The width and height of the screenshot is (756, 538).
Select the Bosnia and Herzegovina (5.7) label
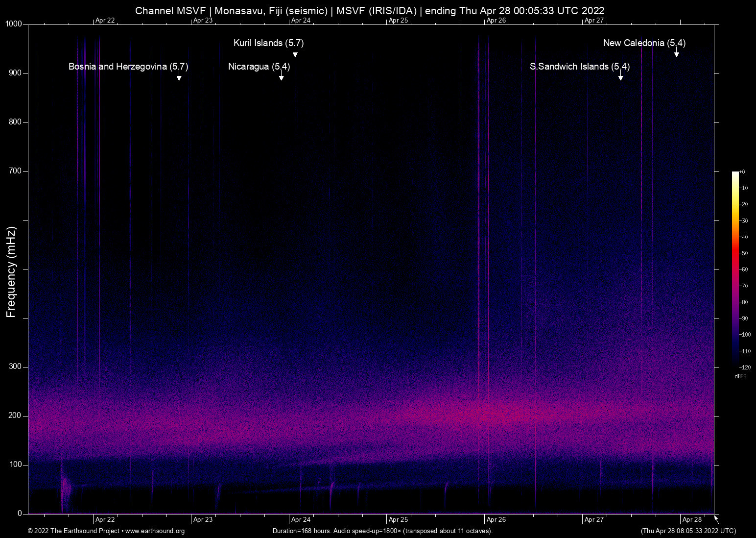pos(128,67)
